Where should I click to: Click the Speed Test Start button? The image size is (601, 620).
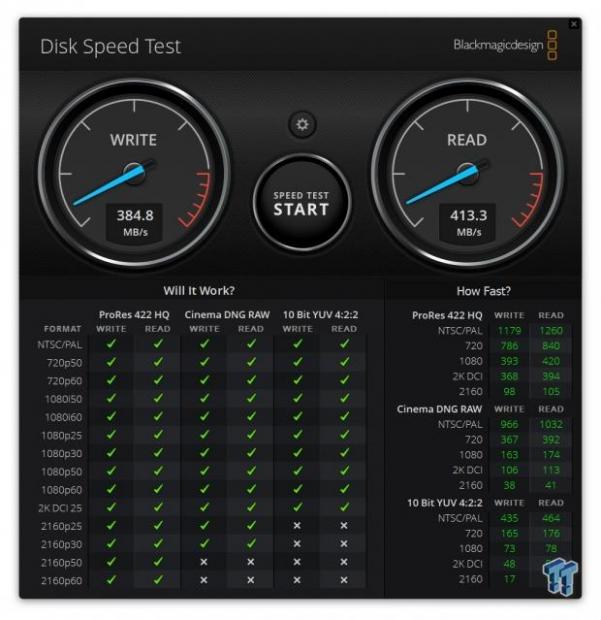pos(302,203)
